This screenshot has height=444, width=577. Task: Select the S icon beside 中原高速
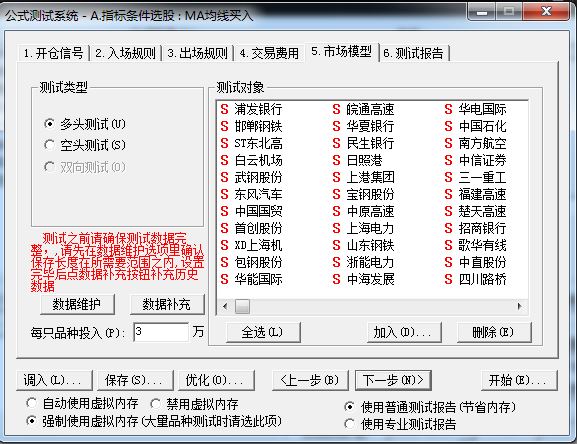(336, 211)
